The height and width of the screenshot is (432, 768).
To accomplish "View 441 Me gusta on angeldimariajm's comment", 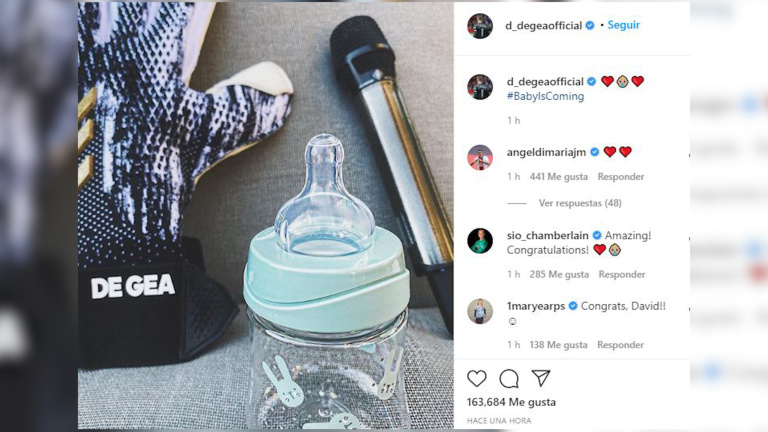I will [x=558, y=177].
